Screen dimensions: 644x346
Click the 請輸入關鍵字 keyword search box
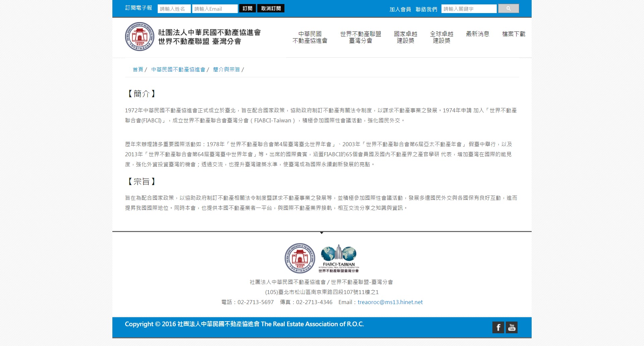(469, 9)
